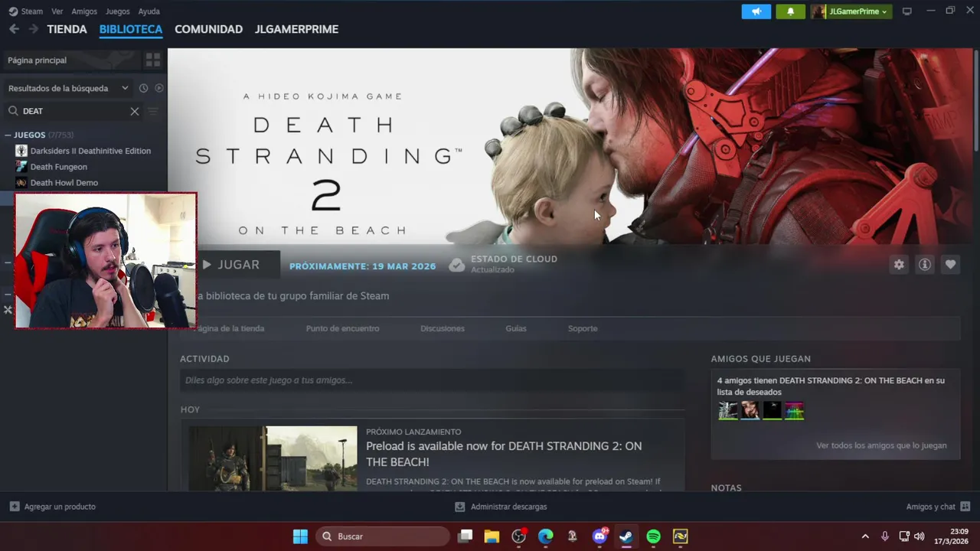Open advanced filters icon beside search
The height and width of the screenshot is (551, 980).
(x=153, y=111)
